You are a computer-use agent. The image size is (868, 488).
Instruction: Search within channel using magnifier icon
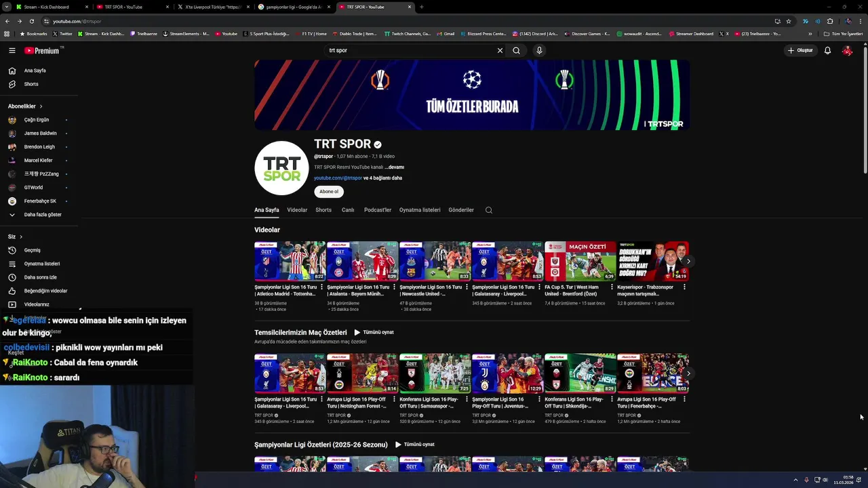(x=489, y=210)
